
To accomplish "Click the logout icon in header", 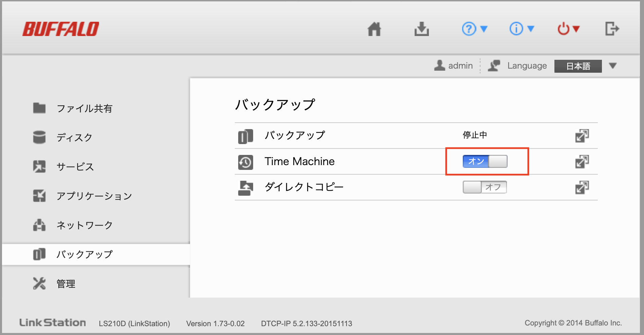I will tap(612, 29).
